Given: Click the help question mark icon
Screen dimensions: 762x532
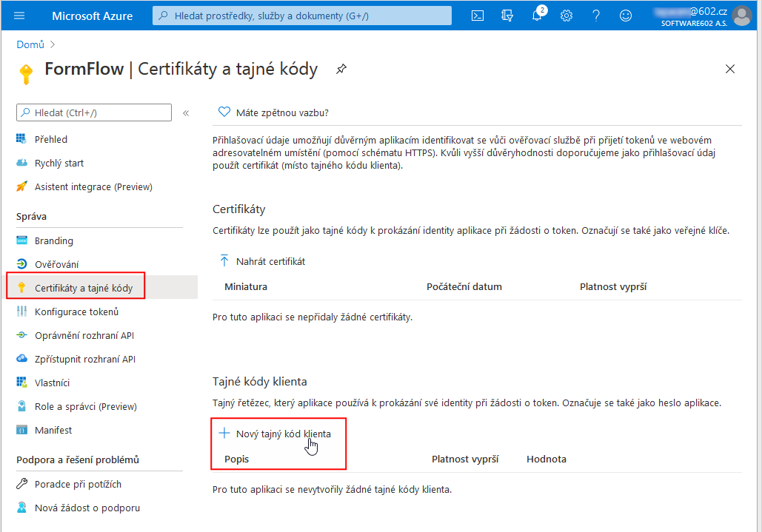Looking at the screenshot, I should pos(596,16).
